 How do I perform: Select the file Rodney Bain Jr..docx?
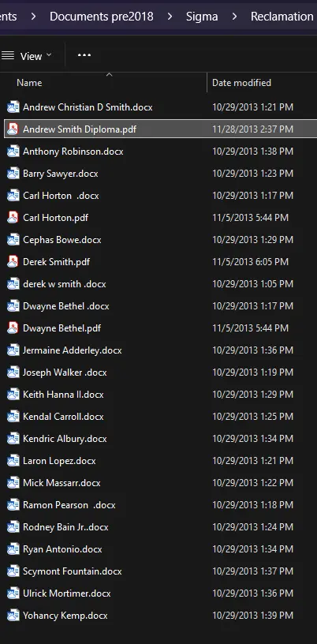click(158, 527)
